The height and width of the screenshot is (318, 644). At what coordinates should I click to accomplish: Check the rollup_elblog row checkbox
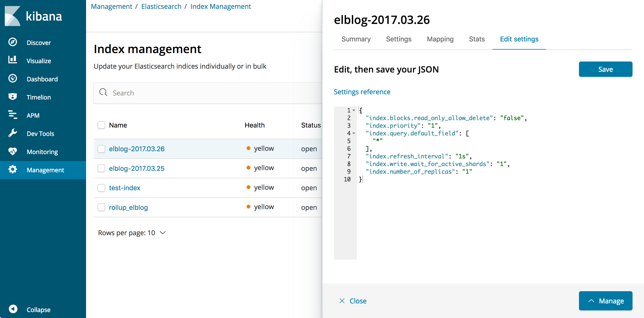(x=101, y=207)
